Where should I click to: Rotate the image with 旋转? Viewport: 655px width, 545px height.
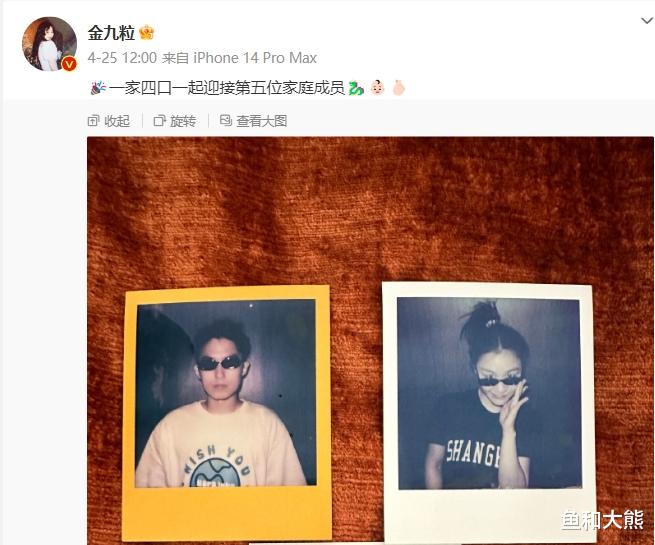(x=175, y=121)
